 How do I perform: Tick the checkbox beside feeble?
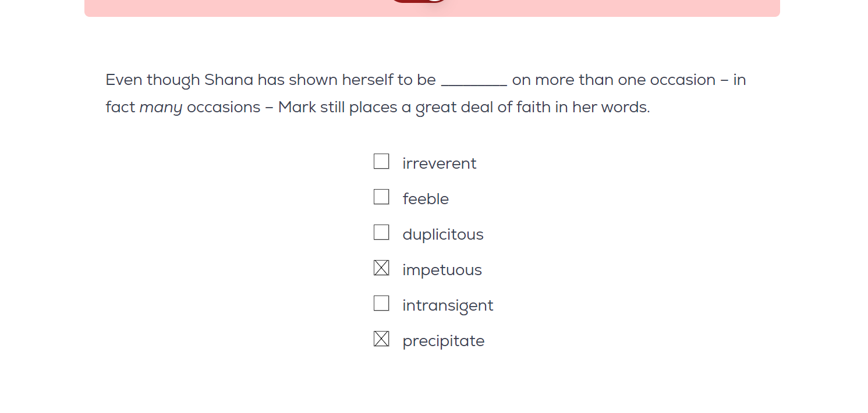381,197
